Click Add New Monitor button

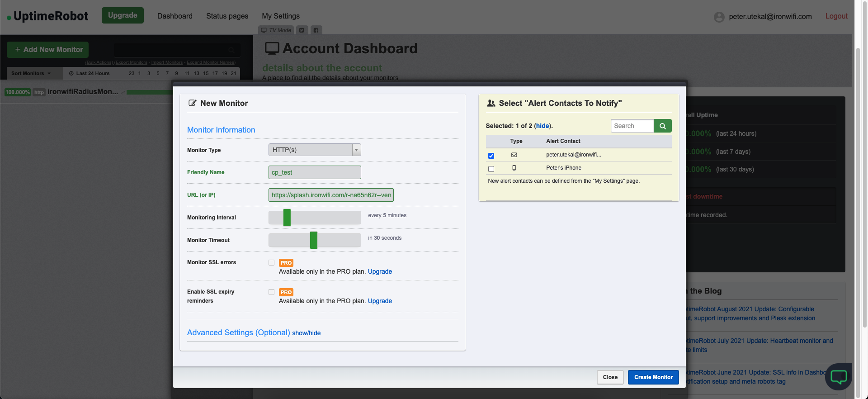(x=48, y=49)
